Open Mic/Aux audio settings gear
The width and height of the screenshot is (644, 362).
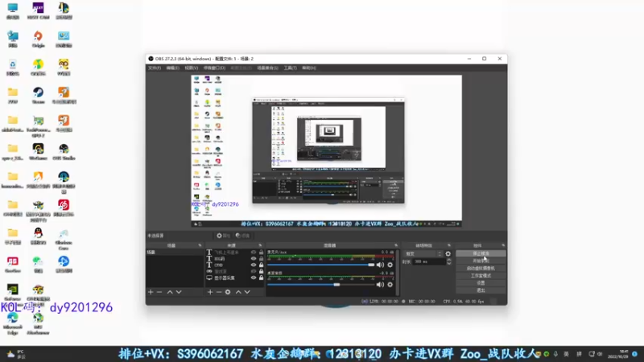pos(390,265)
